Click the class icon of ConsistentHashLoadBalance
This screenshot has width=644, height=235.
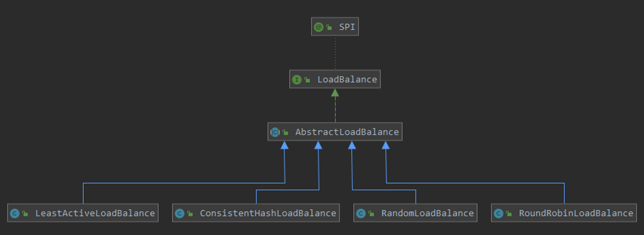(179, 213)
